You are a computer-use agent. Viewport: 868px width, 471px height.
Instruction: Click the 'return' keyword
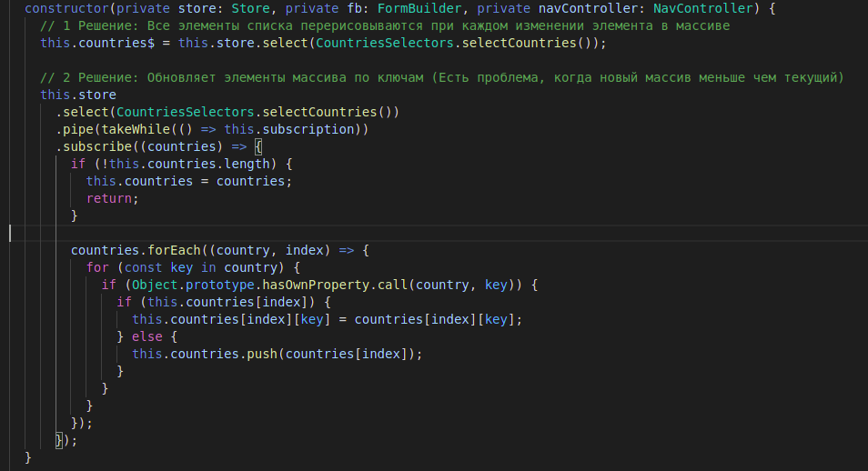[109, 198]
